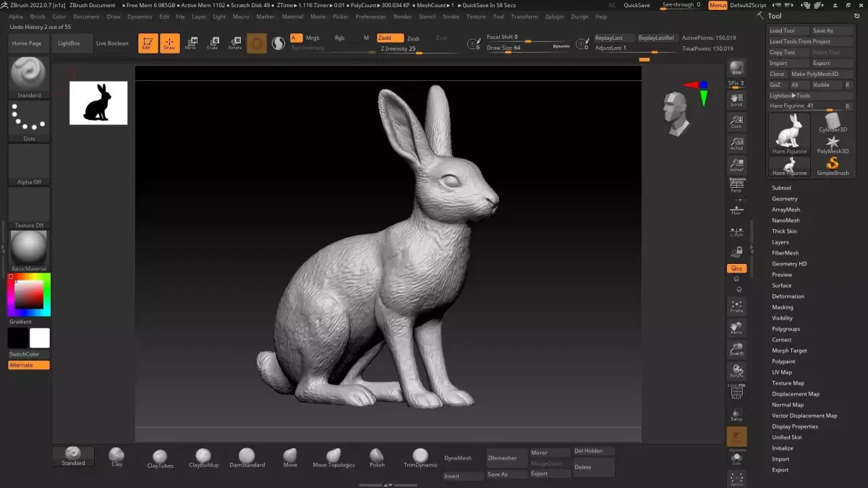
Task: Toggle Zsub sculpting mode
Action: pos(413,38)
